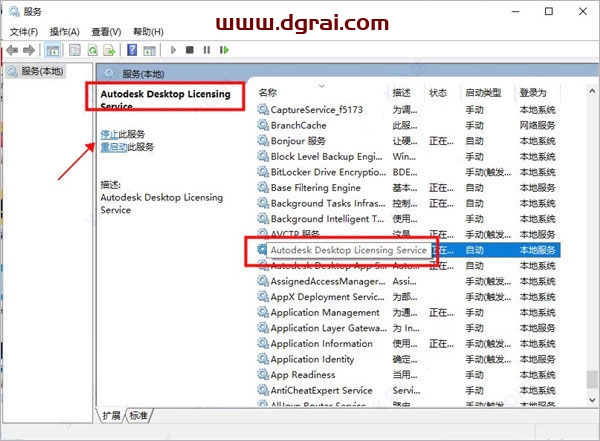The image size is (600, 441).
Task: Select Application Management service
Action: click(407, 313)
